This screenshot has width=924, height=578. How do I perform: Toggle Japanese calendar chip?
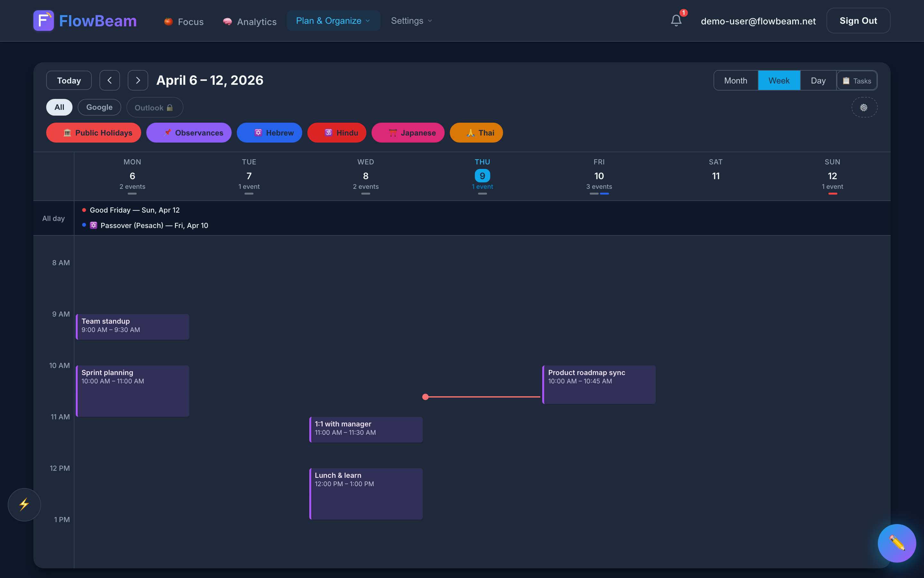pos(408,133)
